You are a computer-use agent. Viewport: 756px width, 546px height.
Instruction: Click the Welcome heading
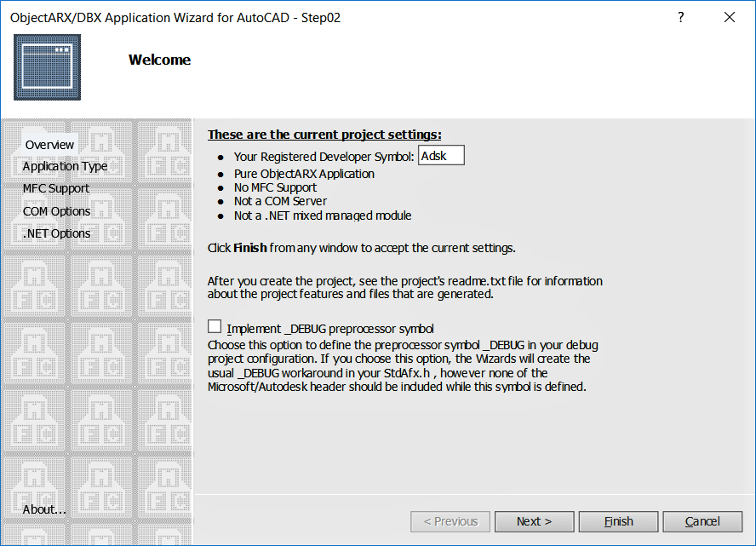[159, 60]
